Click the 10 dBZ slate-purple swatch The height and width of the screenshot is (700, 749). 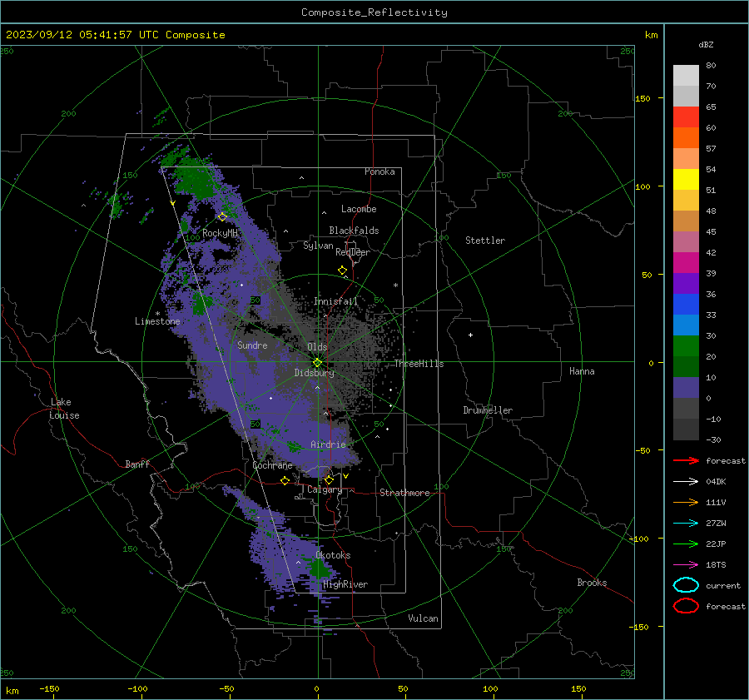[x=686, y=388]
